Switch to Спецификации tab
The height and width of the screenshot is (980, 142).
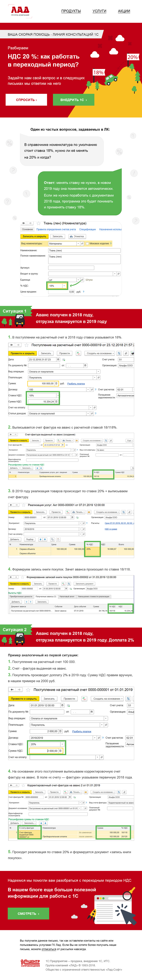88,229
